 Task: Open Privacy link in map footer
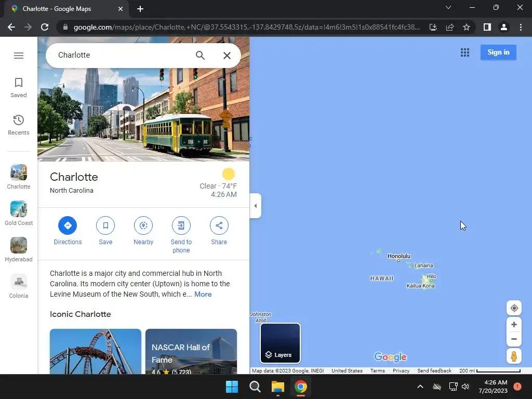[401, 371]
